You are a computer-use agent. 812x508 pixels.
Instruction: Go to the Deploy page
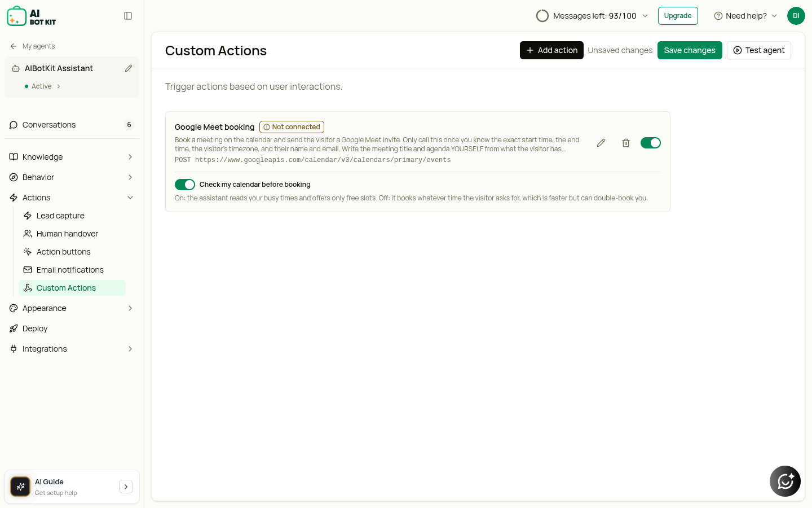pyautogui.click(x=72, y=329)
